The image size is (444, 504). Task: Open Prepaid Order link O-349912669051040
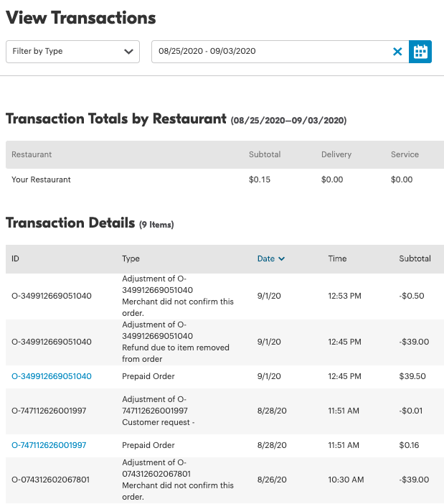tap(52, 376)
